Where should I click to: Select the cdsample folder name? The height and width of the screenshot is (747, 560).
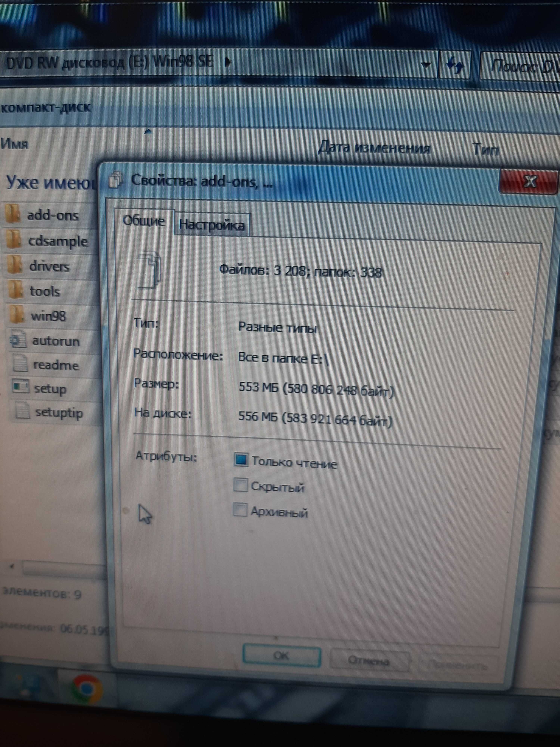click(58, 241)
